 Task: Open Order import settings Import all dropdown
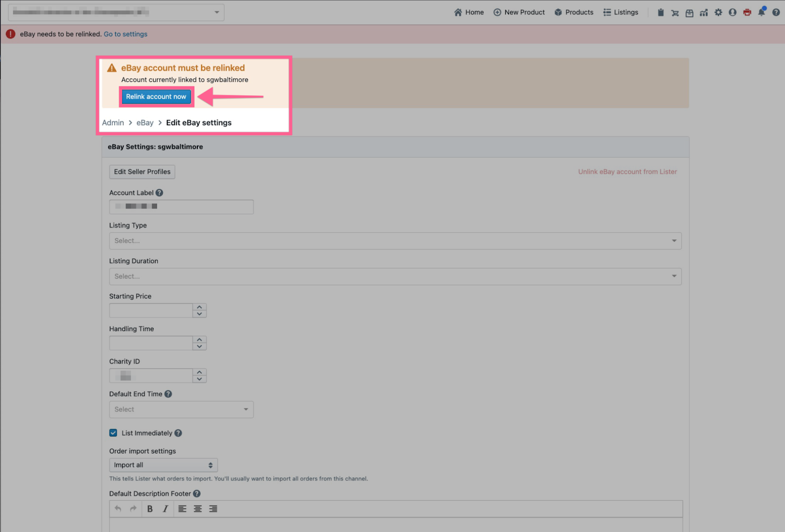pyautogui.click(x=163, y=465)
